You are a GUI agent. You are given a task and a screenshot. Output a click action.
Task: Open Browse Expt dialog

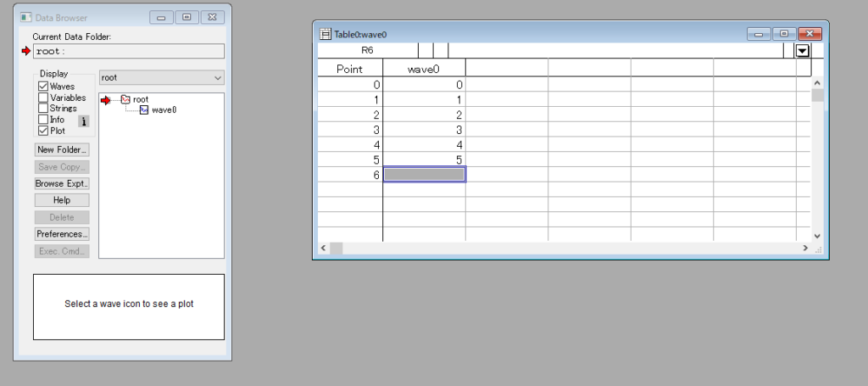click(62, 183)
